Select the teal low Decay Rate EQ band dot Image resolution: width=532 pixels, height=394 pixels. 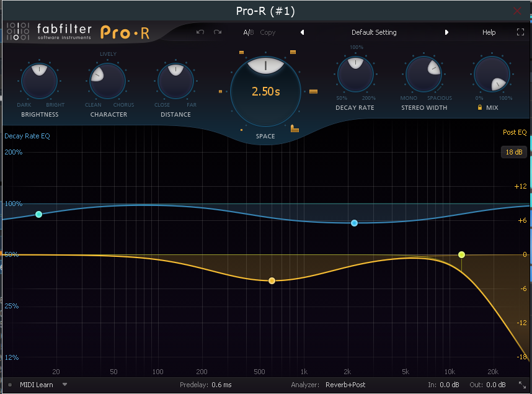pyautogui.click(x=38, y=214)
